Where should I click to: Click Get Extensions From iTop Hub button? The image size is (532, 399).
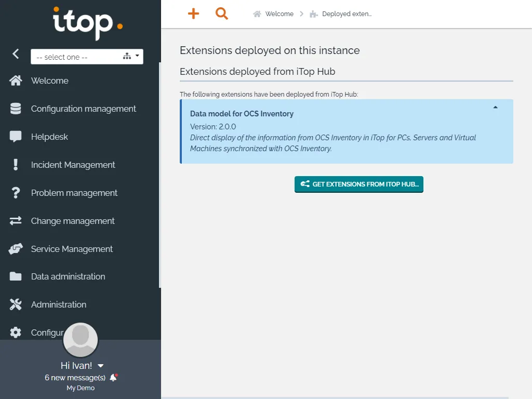coord(359,184)
